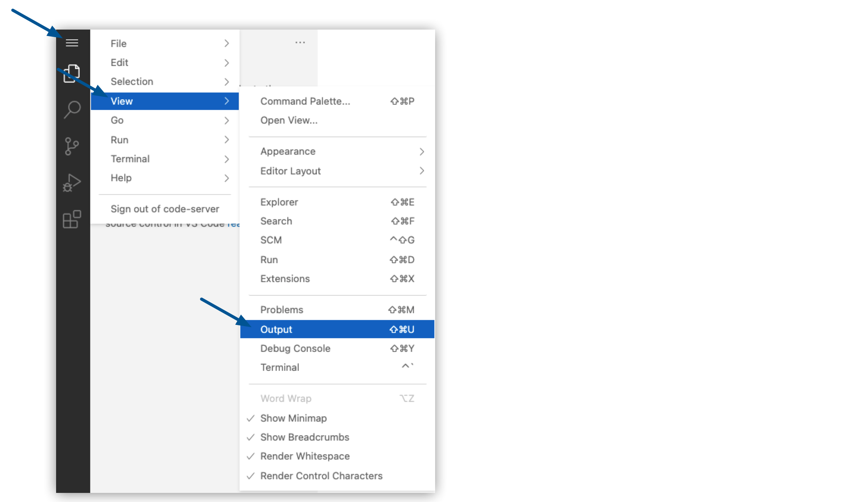Open the Explorer sidebar icon

[72, 73]
